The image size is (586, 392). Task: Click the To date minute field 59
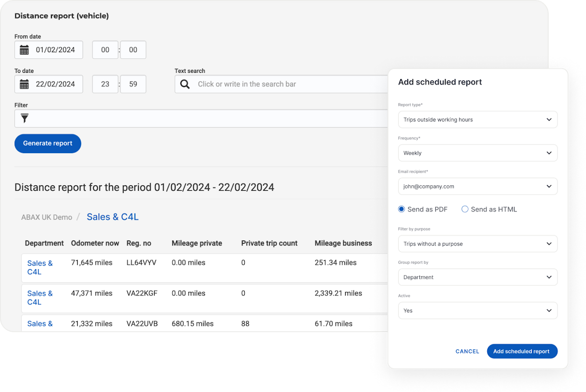[133, 84]
